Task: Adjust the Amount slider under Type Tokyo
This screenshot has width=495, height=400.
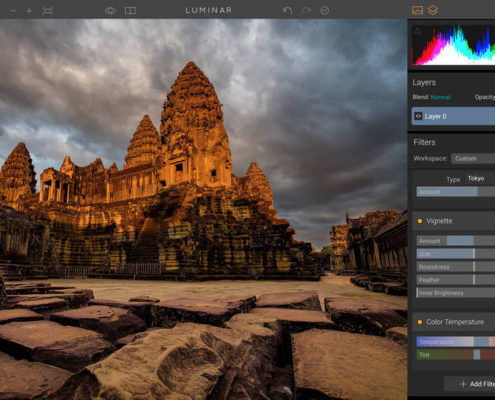Action: click(x=456, y=192)
